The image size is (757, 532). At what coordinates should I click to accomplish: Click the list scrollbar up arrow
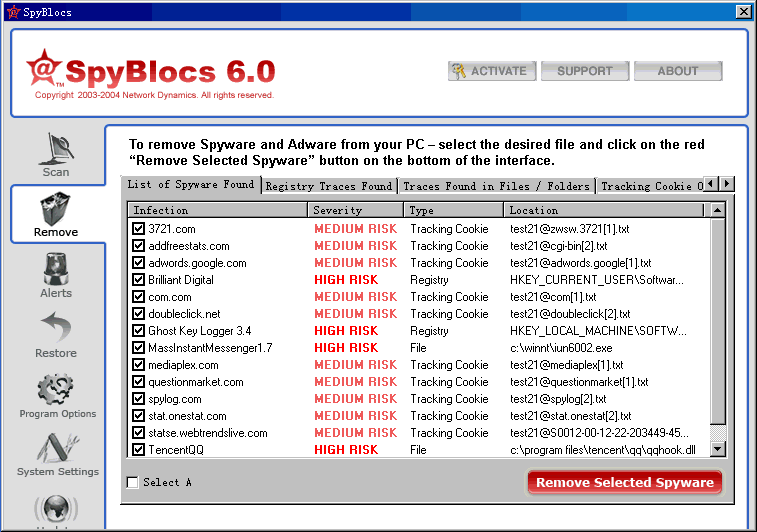coord(718,210)
